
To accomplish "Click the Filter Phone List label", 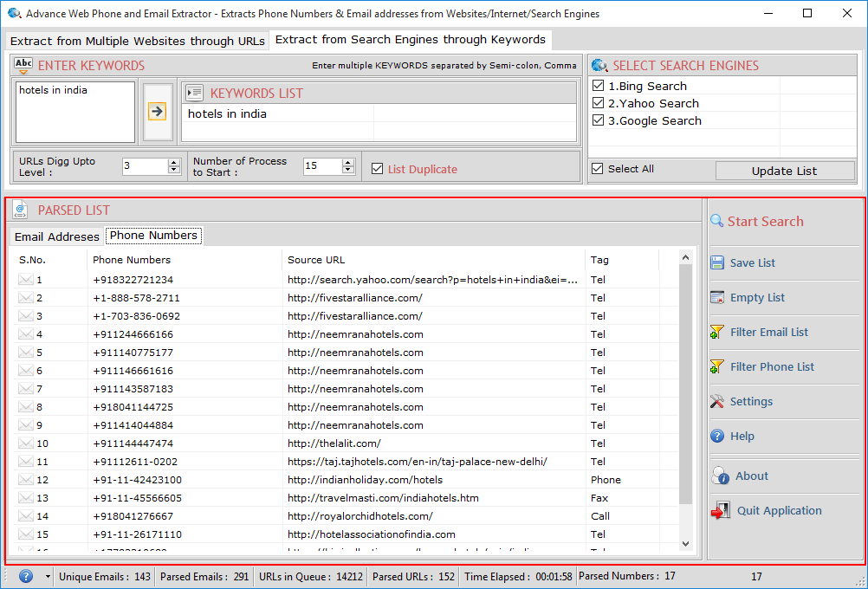I will coord(772,367).
